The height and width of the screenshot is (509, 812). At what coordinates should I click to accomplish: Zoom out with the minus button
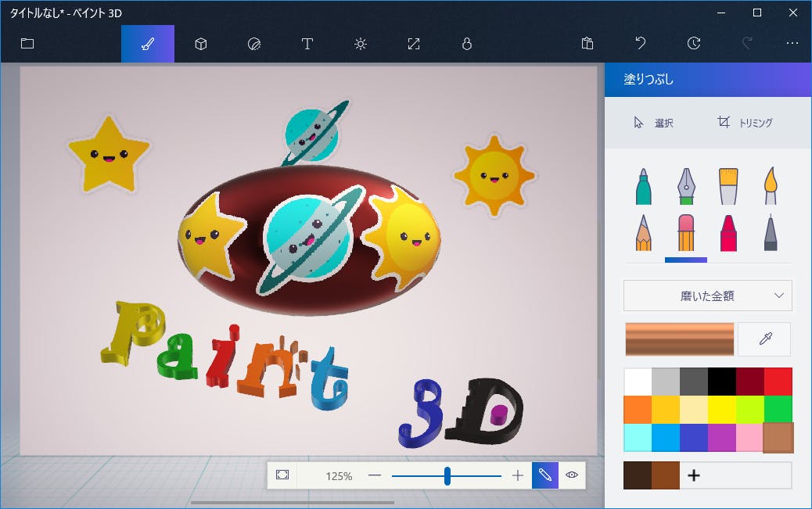click(x=375, y=475)
